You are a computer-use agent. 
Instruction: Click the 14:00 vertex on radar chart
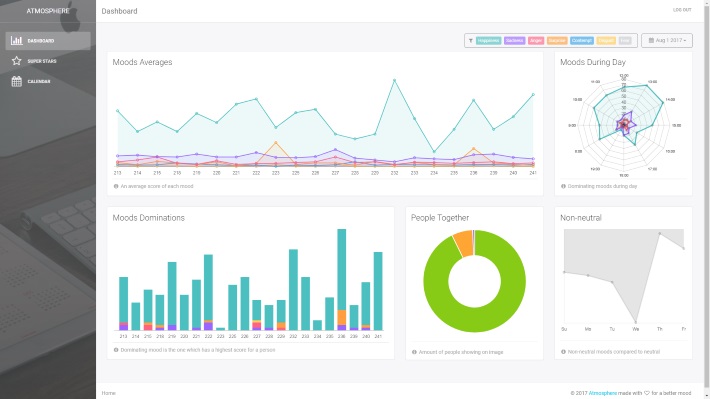[663, 103]
